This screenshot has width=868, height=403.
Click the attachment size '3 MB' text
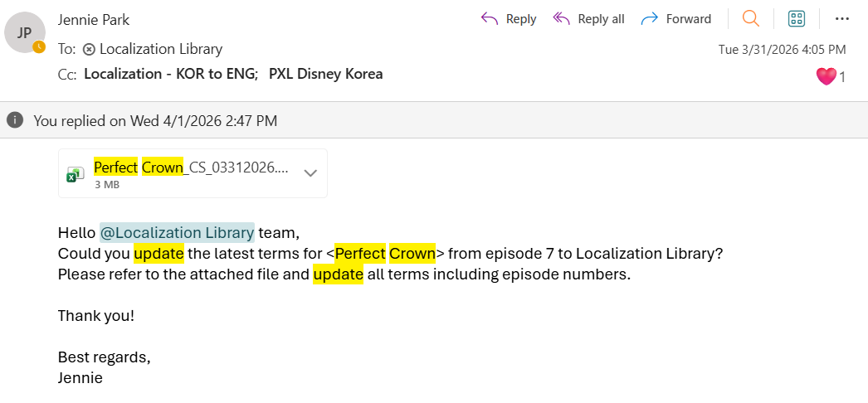click(x=107, y=185)
